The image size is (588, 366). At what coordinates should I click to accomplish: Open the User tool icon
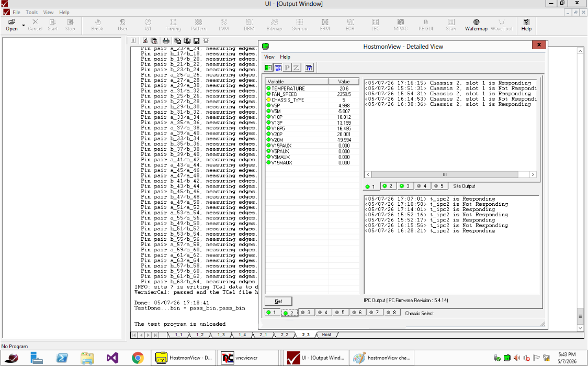point(122,25)
